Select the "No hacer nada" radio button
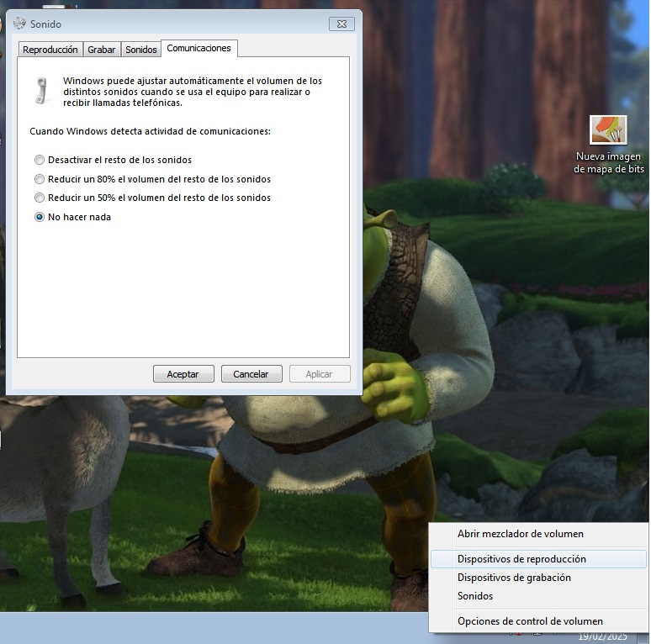 (40, 217)
